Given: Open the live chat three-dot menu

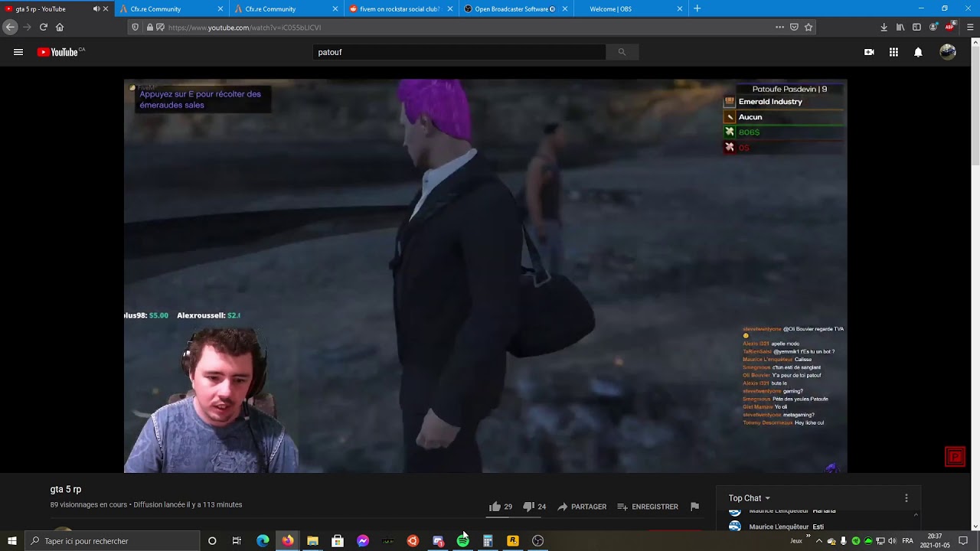Looking at the screenshot, I should [906, 498].
